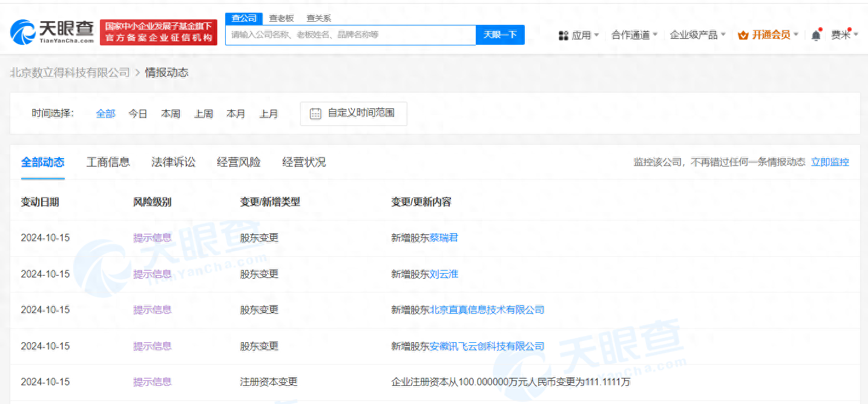Click the 应用 grid icon

pos(564,36)
